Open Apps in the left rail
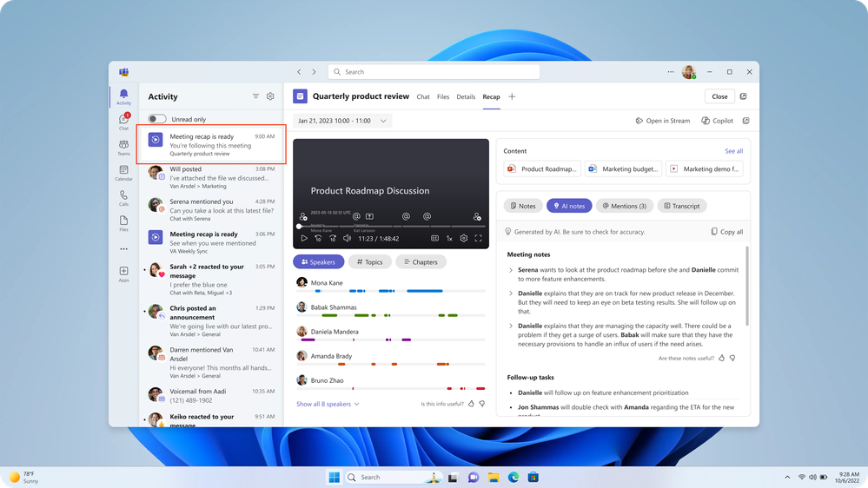The image size is (868, 488). 123,274
